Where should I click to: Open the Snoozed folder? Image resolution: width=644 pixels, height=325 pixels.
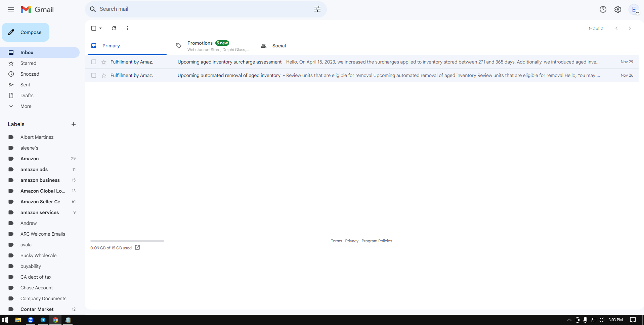pos(40,74)
